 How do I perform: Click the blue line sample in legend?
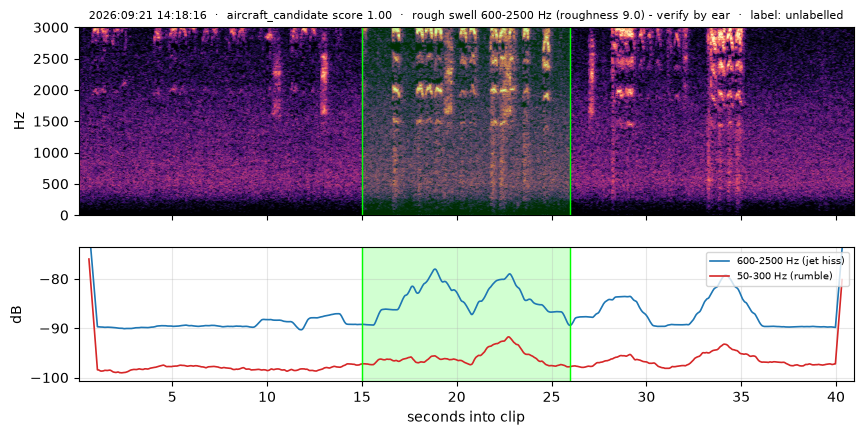pyautogui.click(x=721, y=261)
